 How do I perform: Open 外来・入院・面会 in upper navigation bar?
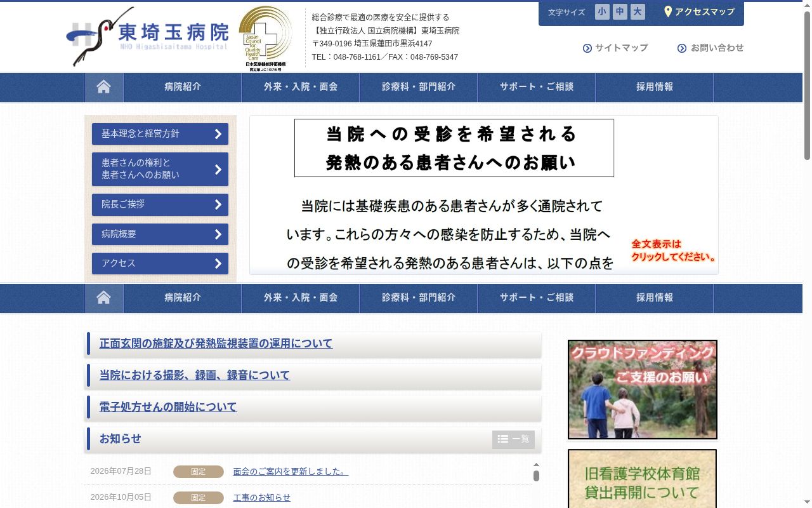point(301,87)
